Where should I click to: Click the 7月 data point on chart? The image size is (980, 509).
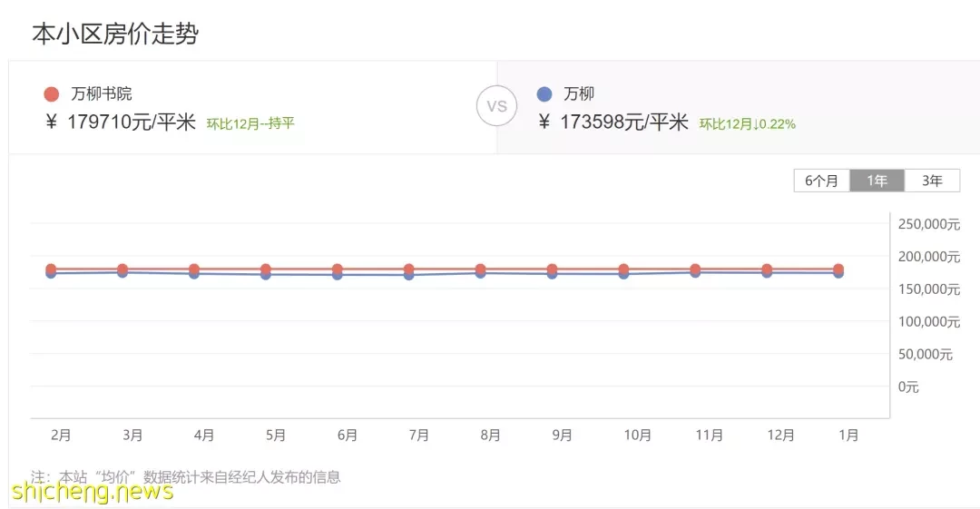pos(408,270)
